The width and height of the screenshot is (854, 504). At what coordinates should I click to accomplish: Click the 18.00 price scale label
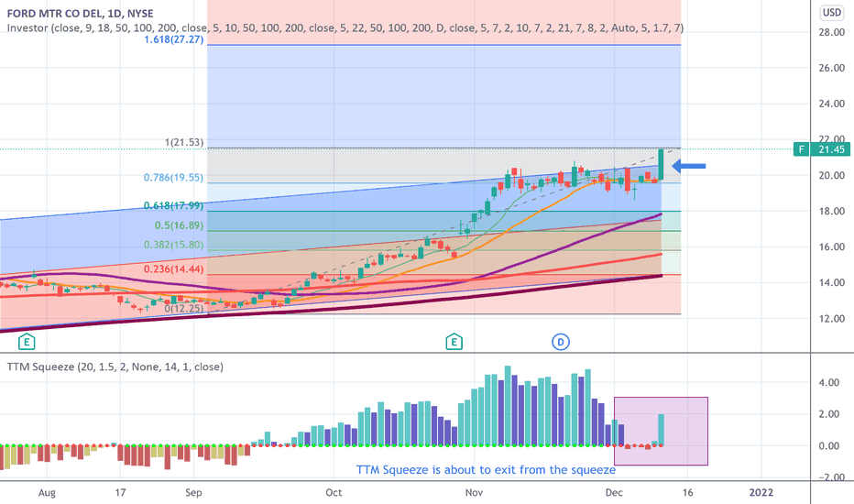[x=832, y=212]
